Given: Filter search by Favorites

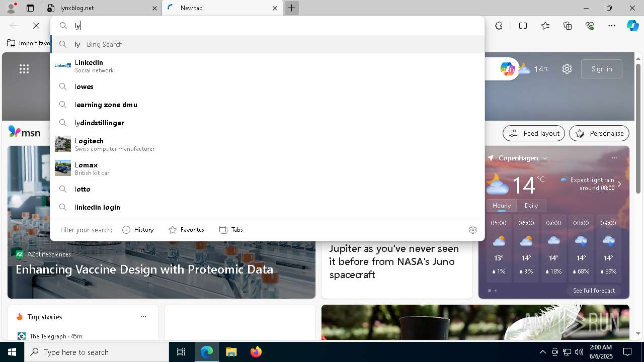Looking at the screenshot, I should pos(186,230).
